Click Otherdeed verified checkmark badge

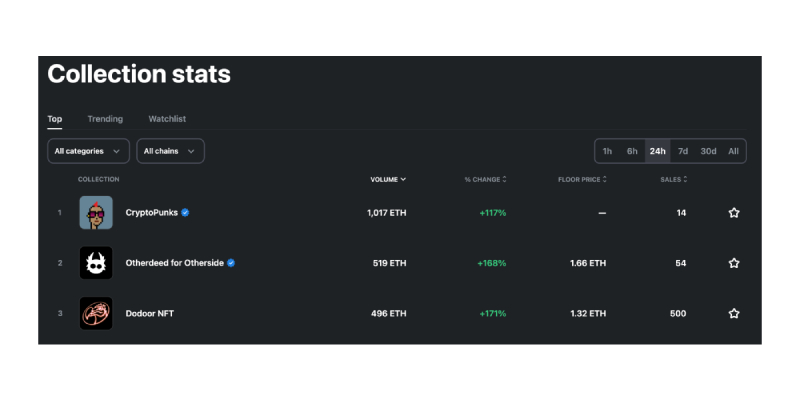[231, 263]
